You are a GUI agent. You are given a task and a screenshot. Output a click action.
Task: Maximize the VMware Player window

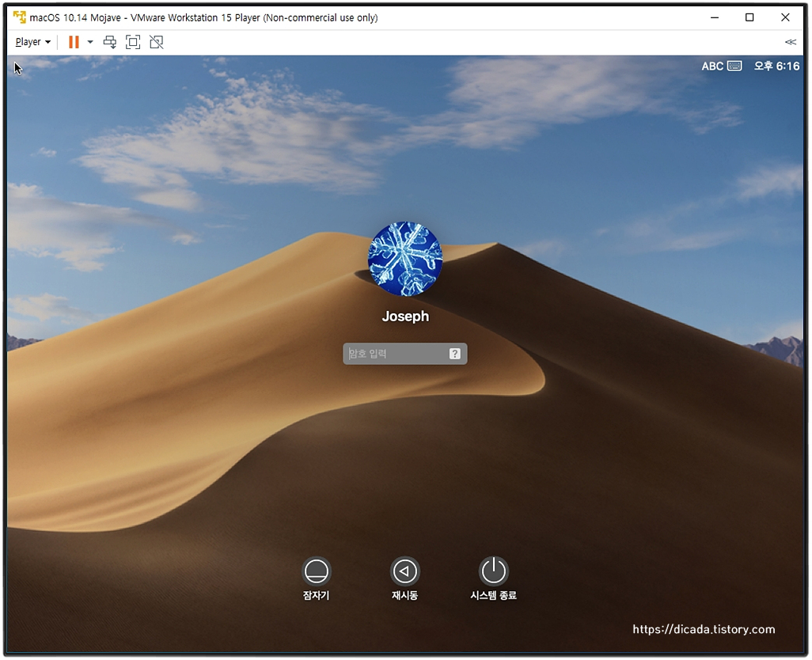point(749,17)
